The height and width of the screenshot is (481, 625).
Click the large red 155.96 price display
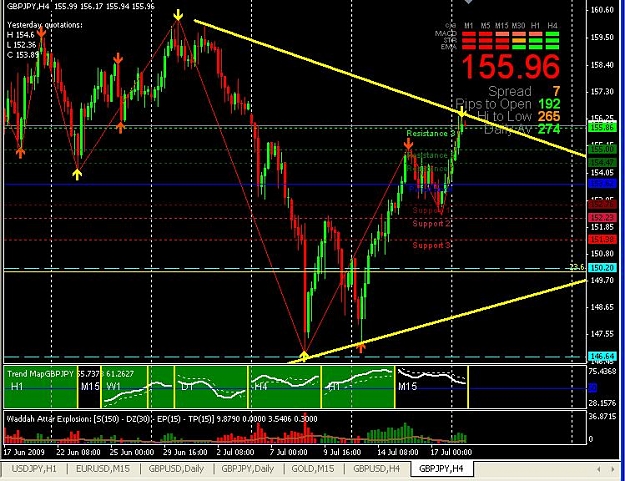511,66
